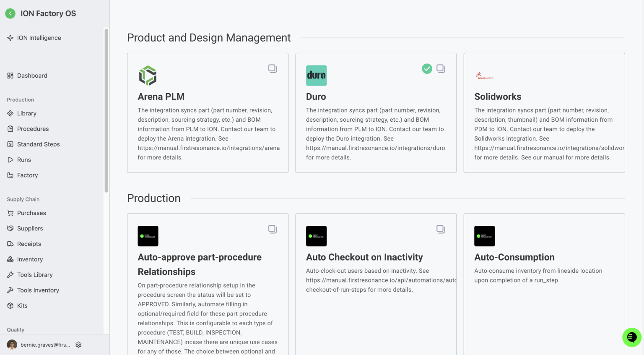Screen dimensions: 644x355
Task: Click the Tools Inventory hammer icon
Action: (10, 290)
